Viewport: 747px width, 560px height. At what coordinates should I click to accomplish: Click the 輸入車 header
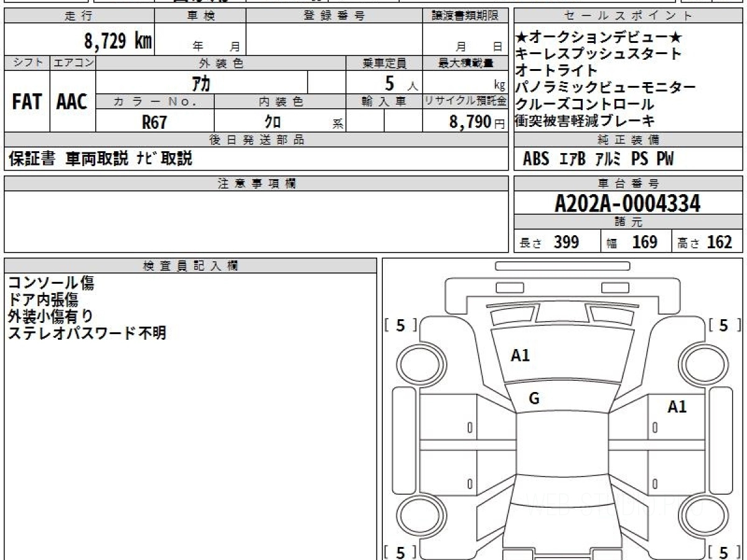point(384,101)
